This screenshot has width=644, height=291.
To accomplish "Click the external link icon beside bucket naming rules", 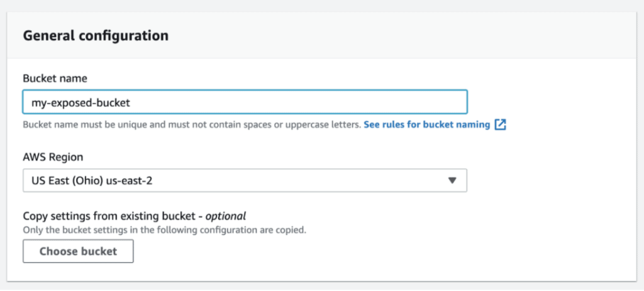I will click(501, 124).
